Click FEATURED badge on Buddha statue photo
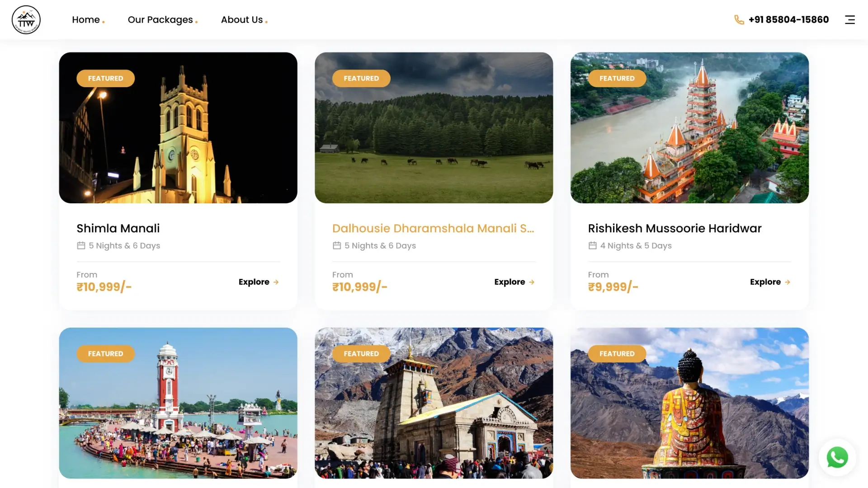This screenshot has height=488, width=868. (617, 354)
